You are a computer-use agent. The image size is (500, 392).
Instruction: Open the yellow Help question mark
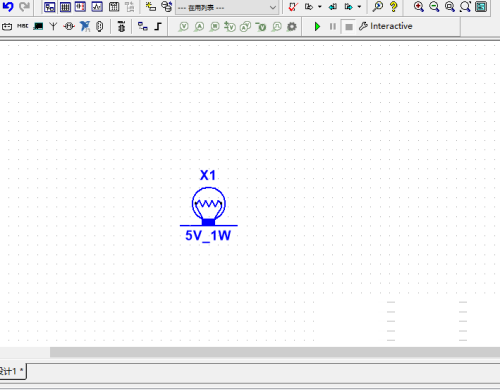394,7
